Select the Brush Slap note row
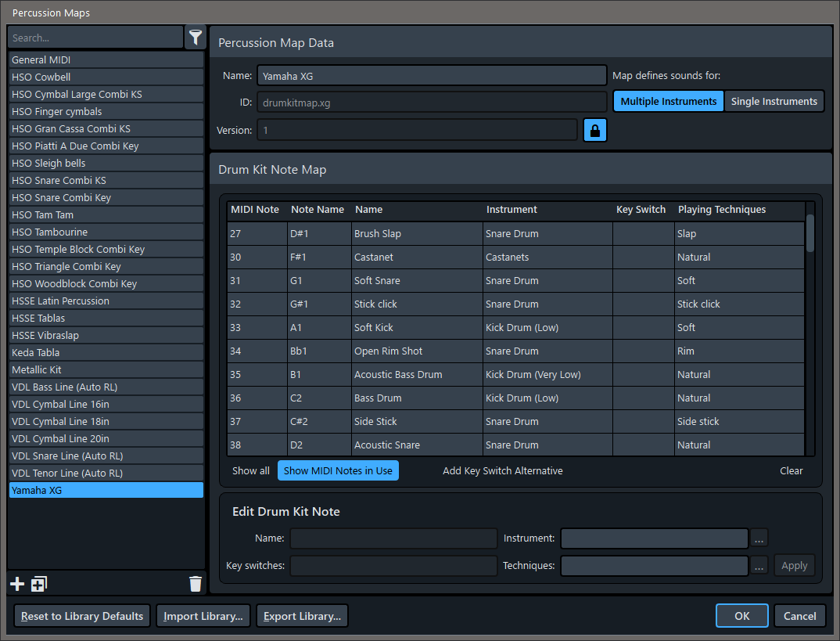The image size is (840, 641). [x=516, y=234]
